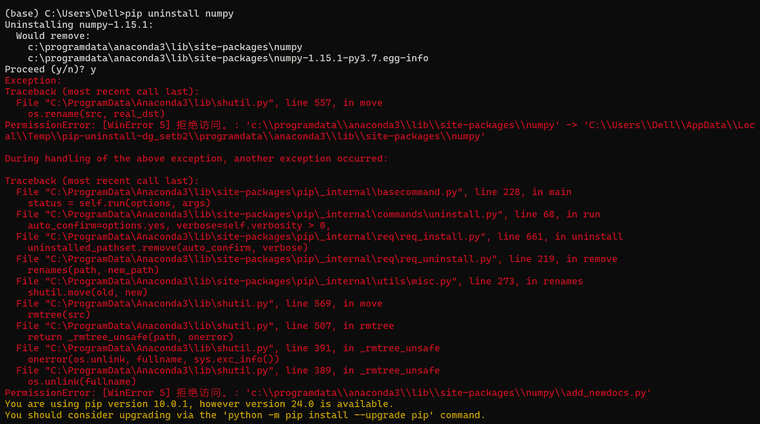Click the 'Proceed (y/n)? y' prompt

pyautogui.click(x=50, y=69)
